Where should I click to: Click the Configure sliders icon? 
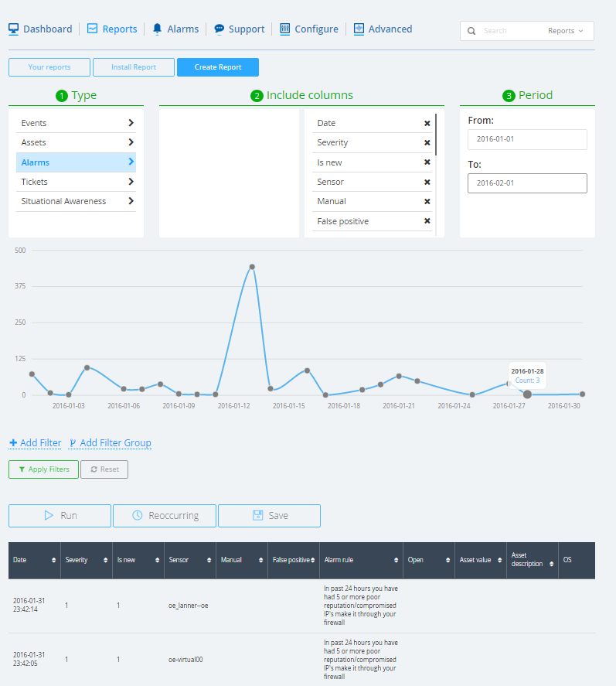click(x=285, y=29)
